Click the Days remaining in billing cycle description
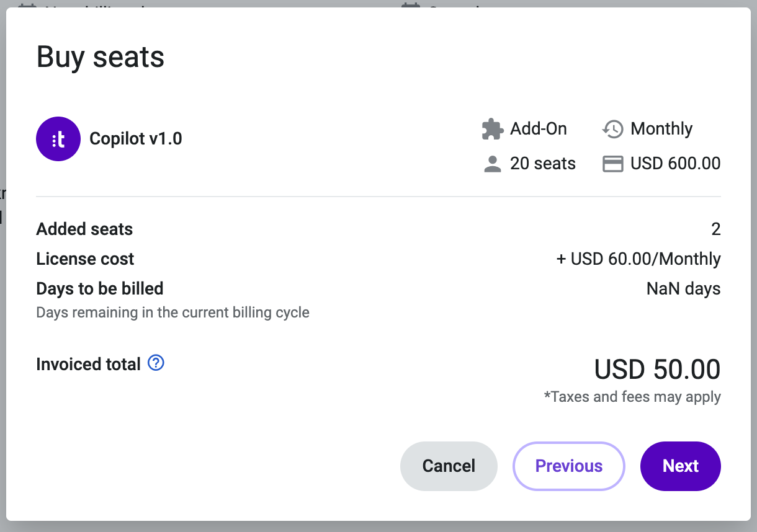Image resolution: width=757 pixels, height=532 pixels. click(x=173, y=312)
